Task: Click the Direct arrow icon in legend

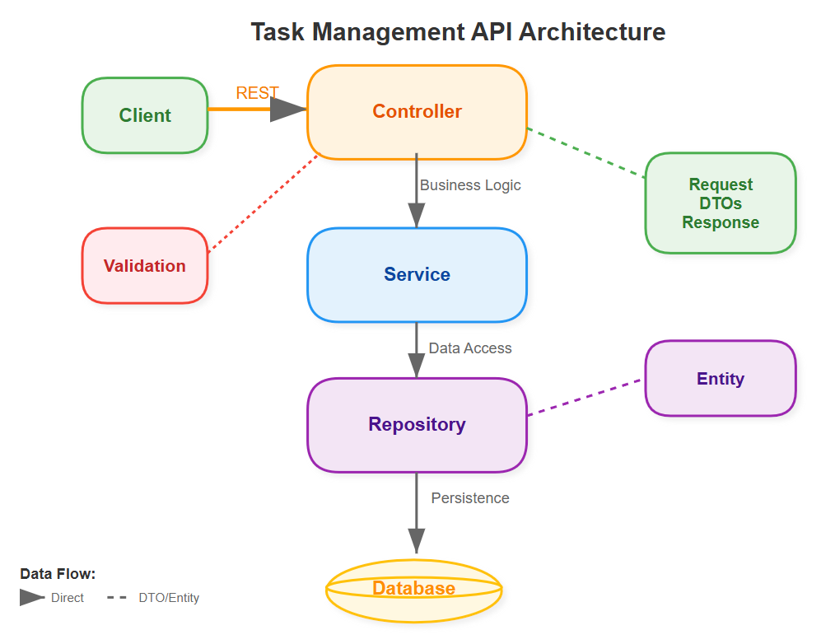Action: click(32, 597)
